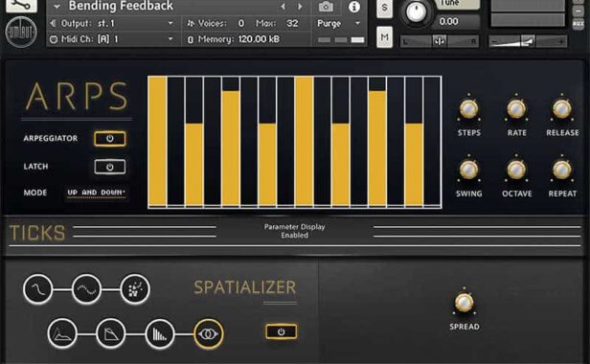Image resolution: width=590 pixels, height=364 pixels.
Task: Select the scattered dots grain effect circle
Action: [x=135, y=289]
